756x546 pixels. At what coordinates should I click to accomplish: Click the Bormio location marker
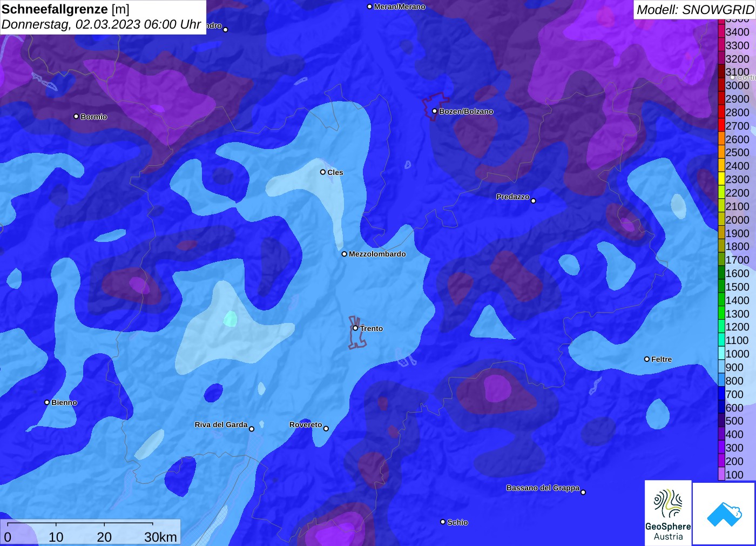76,117
